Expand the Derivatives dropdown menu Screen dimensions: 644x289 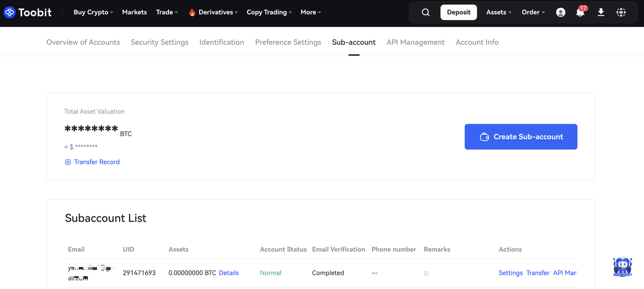coord(213,13)
